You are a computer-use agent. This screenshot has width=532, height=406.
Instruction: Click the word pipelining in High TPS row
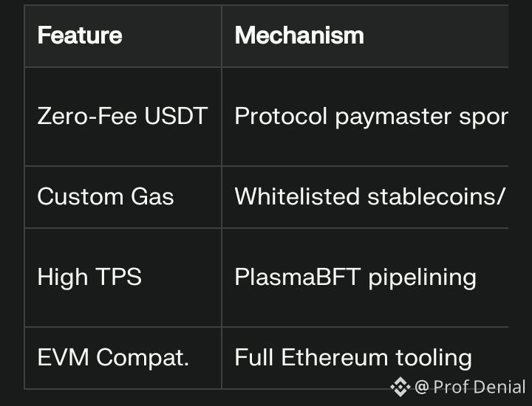[x=423, y=278]
